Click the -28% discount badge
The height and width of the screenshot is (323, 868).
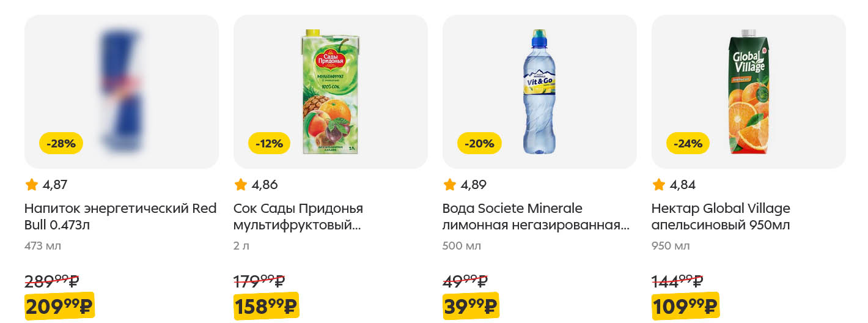(x=61, y=144)
